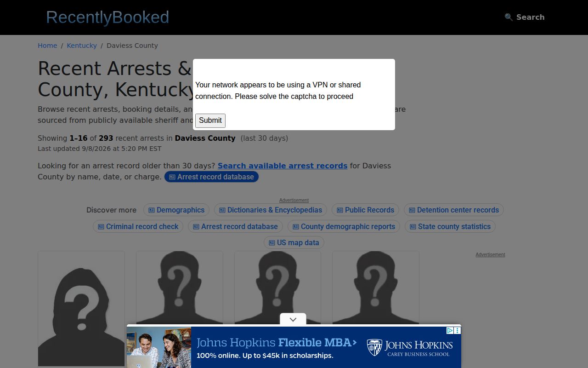Select the Demographics topic chip
The width and height of the screenshot is (588, 368).
pyautogui.click(x=176, y=210)
